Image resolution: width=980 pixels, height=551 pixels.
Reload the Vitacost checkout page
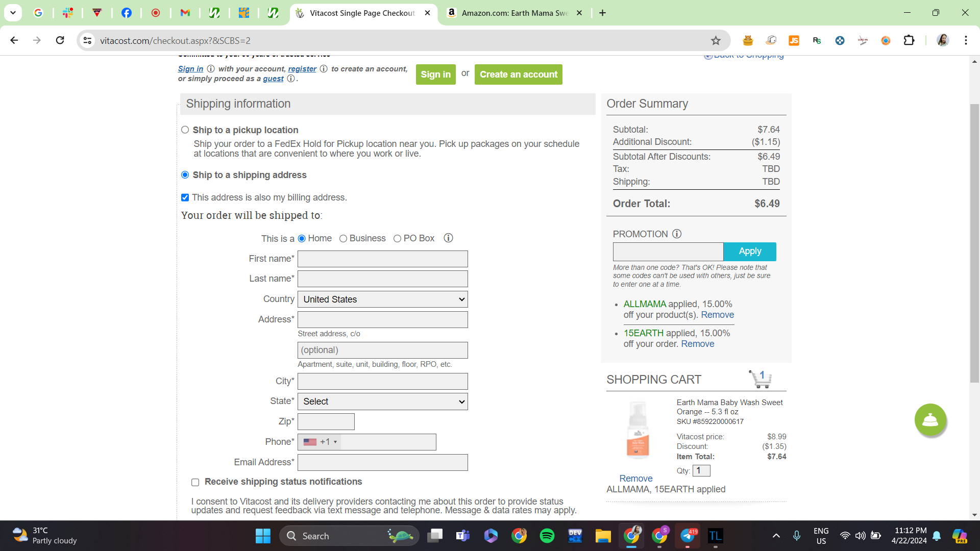[x=60, y=40]
